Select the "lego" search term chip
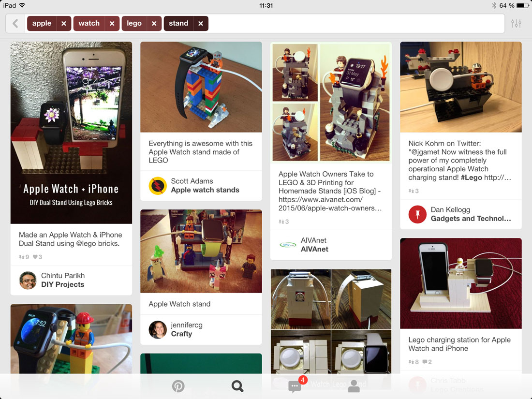 click(134, 23)
